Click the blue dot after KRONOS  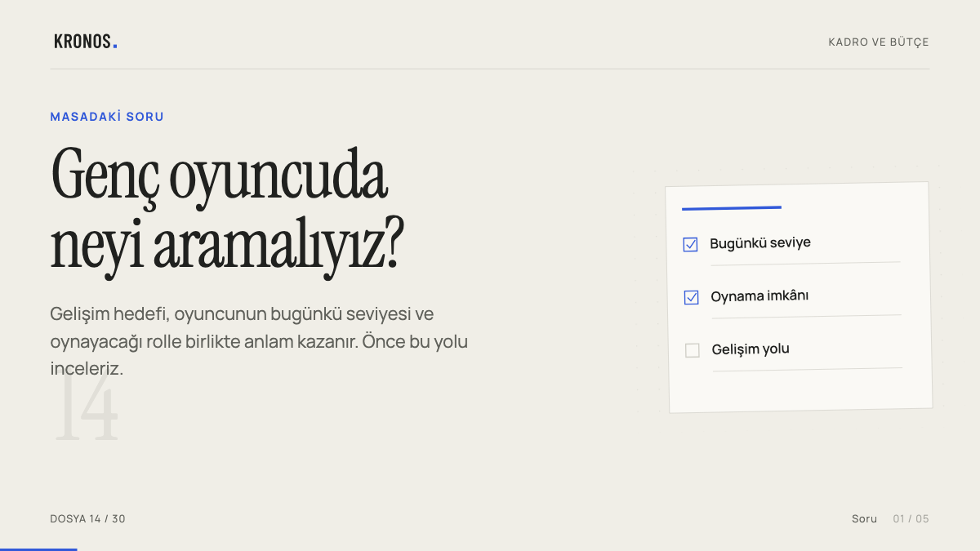(x=115, y=47)
